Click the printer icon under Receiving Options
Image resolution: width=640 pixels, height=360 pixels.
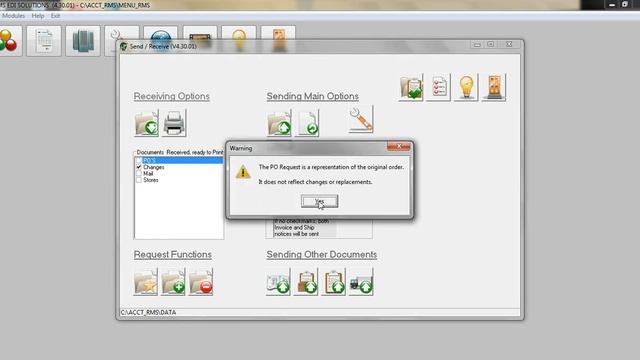174,123
